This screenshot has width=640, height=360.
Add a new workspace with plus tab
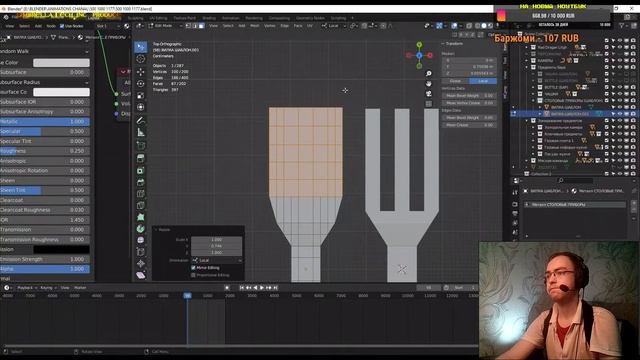pos(353,18)
